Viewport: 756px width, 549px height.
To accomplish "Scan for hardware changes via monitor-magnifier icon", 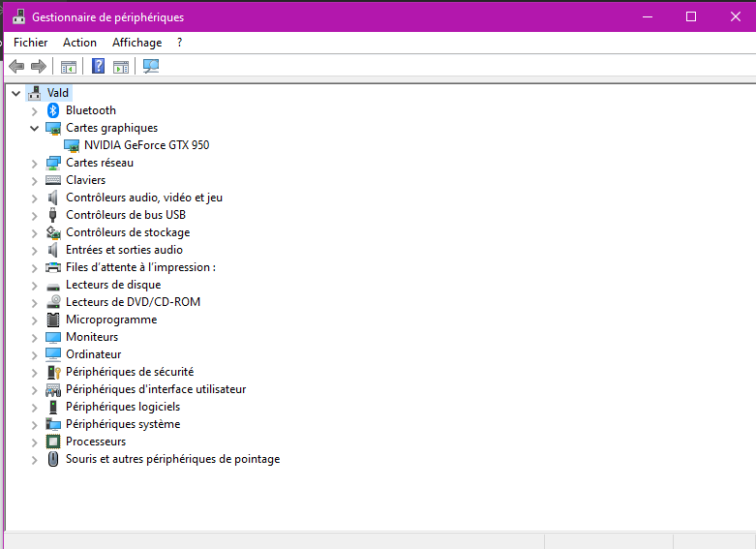I will click(x=151, y=66).
